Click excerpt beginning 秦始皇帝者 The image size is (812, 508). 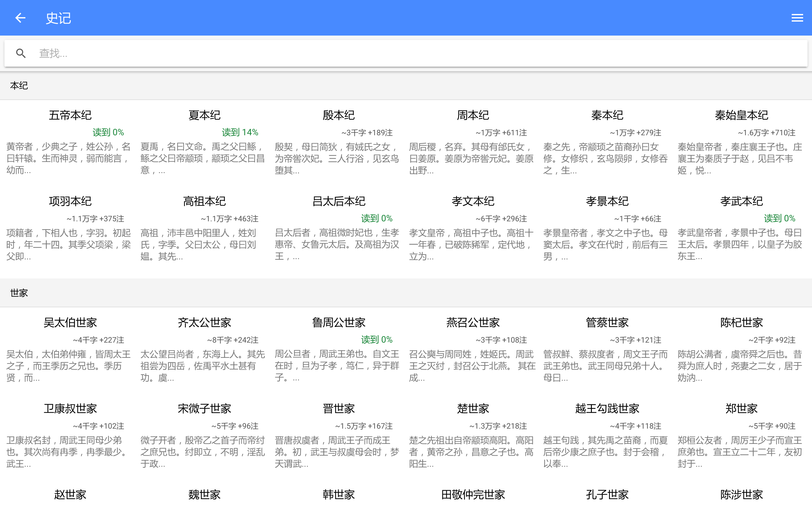pyautogui.click(x=740, y=158)
